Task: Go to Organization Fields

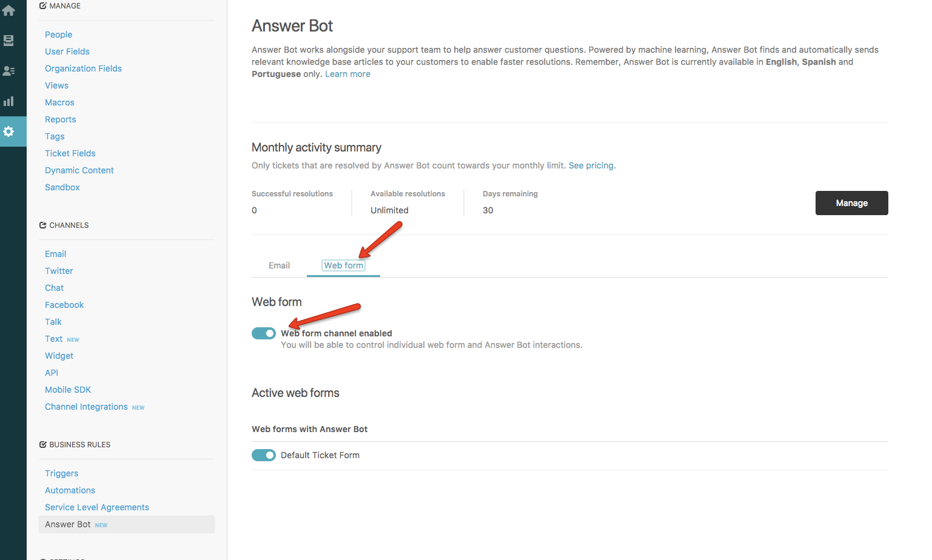Action: (83, 68)
